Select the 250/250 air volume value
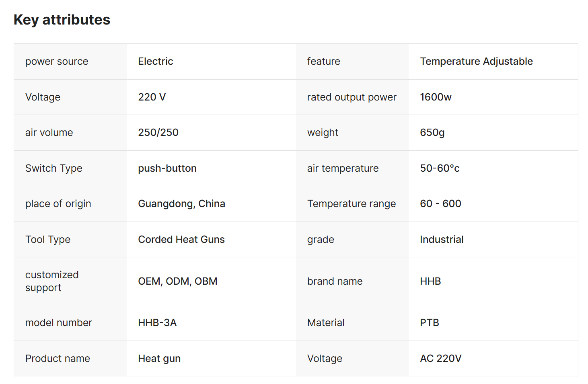This screenshot has width=588, height=384. (x=158, y=132)
